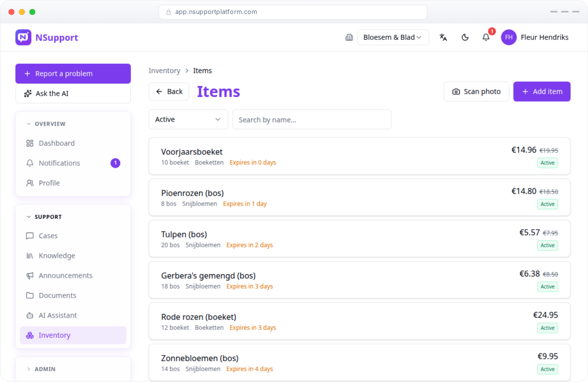The height and width of the screenshot is (382, 588).
Task: Click the AI Assistant robot icon
Action: pyautogui.click(x=30, y=315)
